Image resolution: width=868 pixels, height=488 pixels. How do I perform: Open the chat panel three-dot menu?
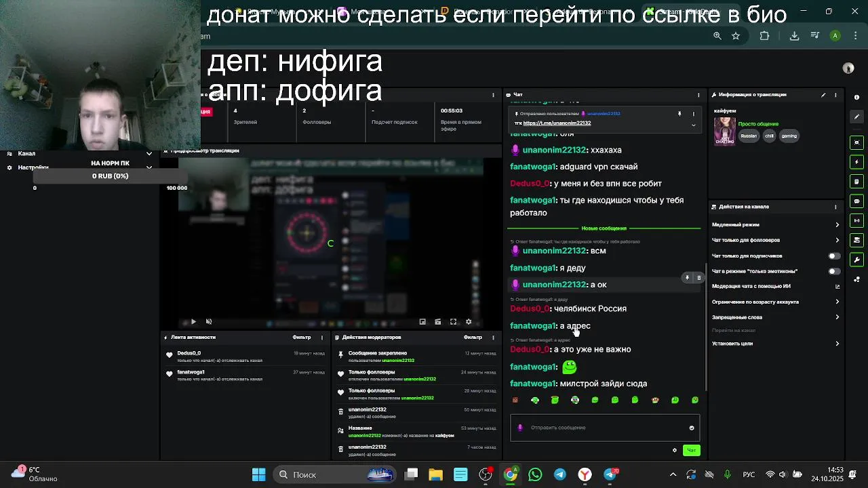coord(698,95)
